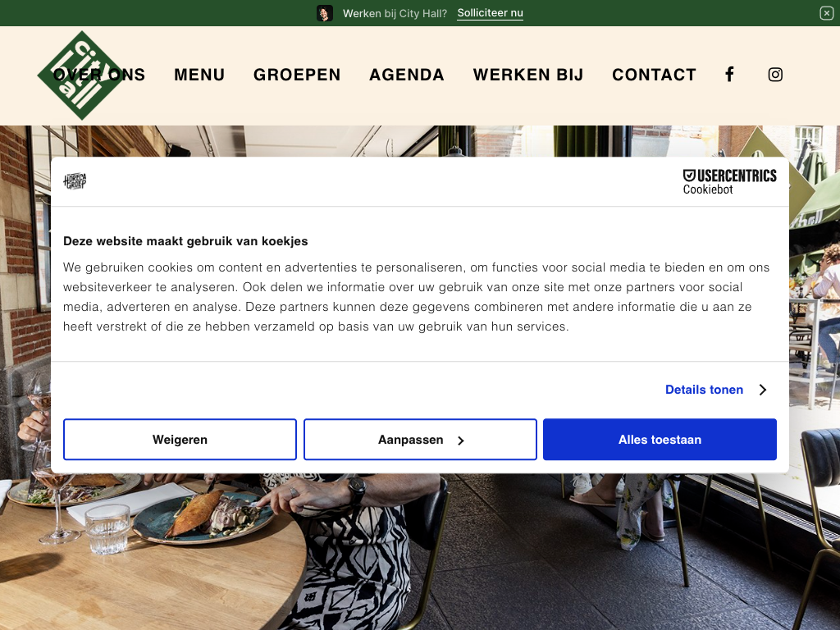This screenshot has height=630, width=840.
Task: Click the Weigeren button
Action: (x=180, y=440)
